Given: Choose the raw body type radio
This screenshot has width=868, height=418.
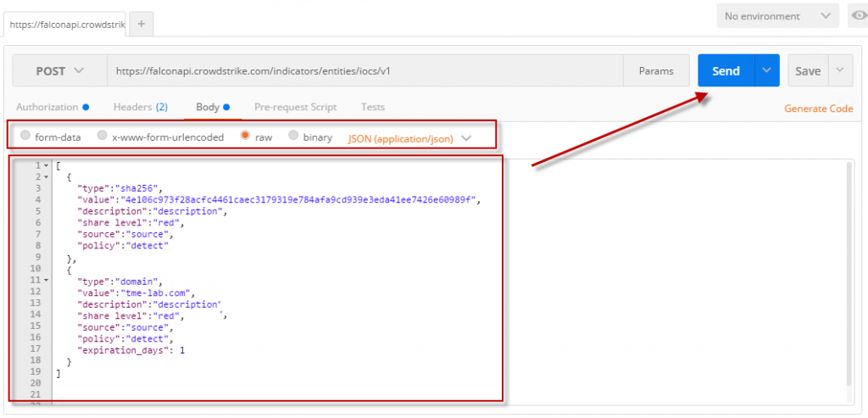Looking at the screenshot, I should point(247,137).
